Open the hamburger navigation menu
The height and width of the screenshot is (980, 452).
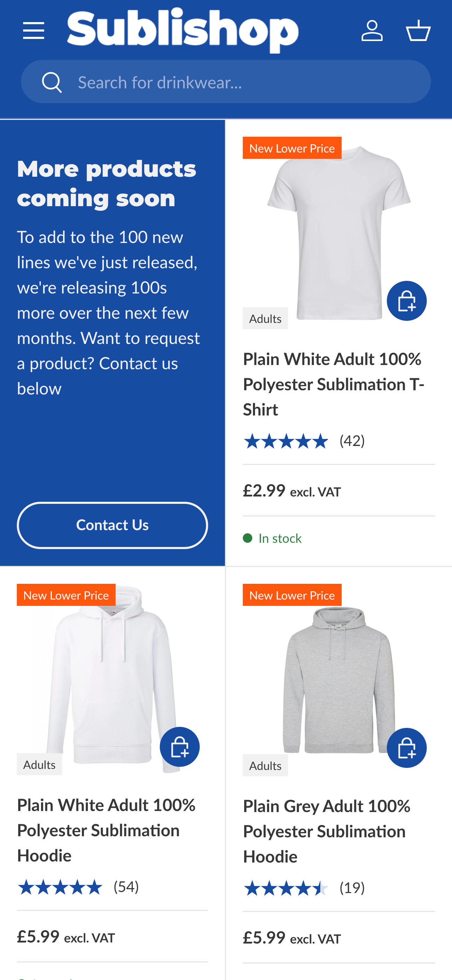click(33, 31)
